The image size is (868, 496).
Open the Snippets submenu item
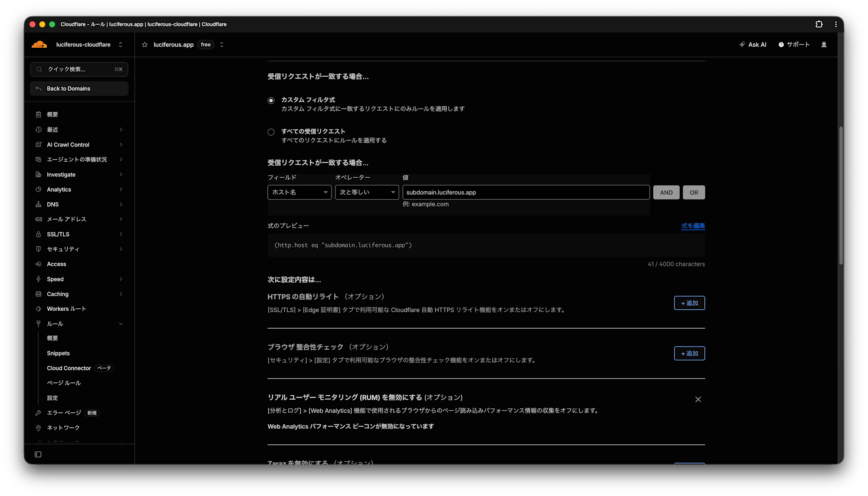[x=58, y=353]
